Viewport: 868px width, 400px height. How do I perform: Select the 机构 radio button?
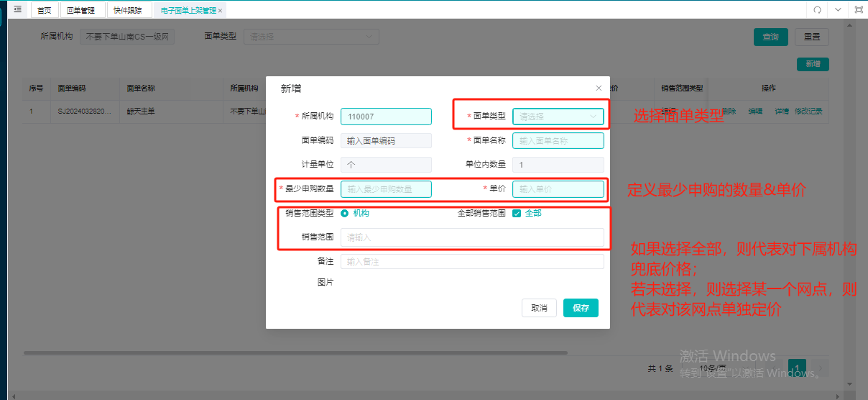point(345,213)
